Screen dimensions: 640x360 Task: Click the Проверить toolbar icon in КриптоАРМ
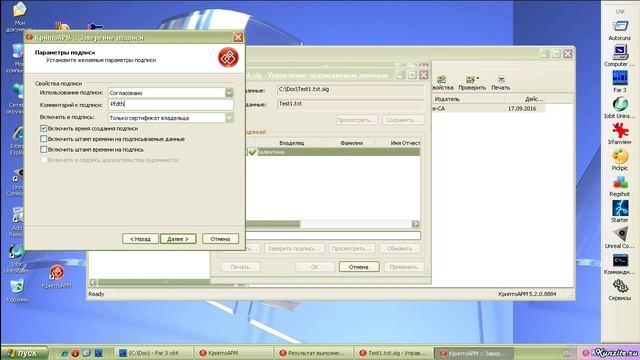(472, 83)
